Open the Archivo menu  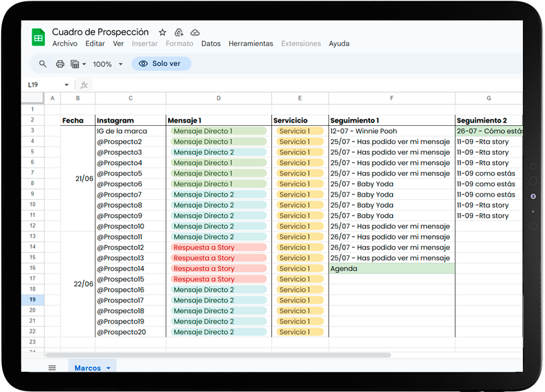pos(64,44)
